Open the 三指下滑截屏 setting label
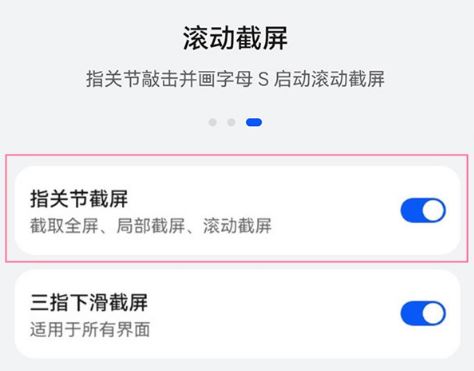The image size is (474, 371). pyautogui.click(x=89, y=303)
